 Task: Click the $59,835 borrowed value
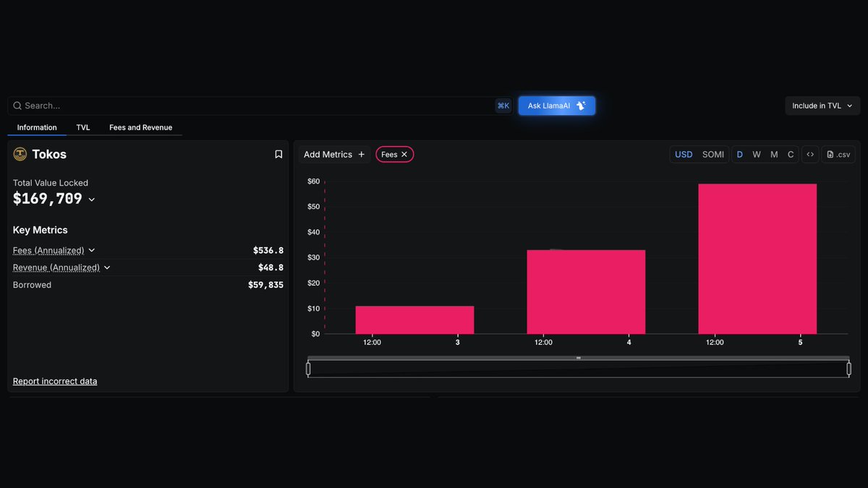265,285
